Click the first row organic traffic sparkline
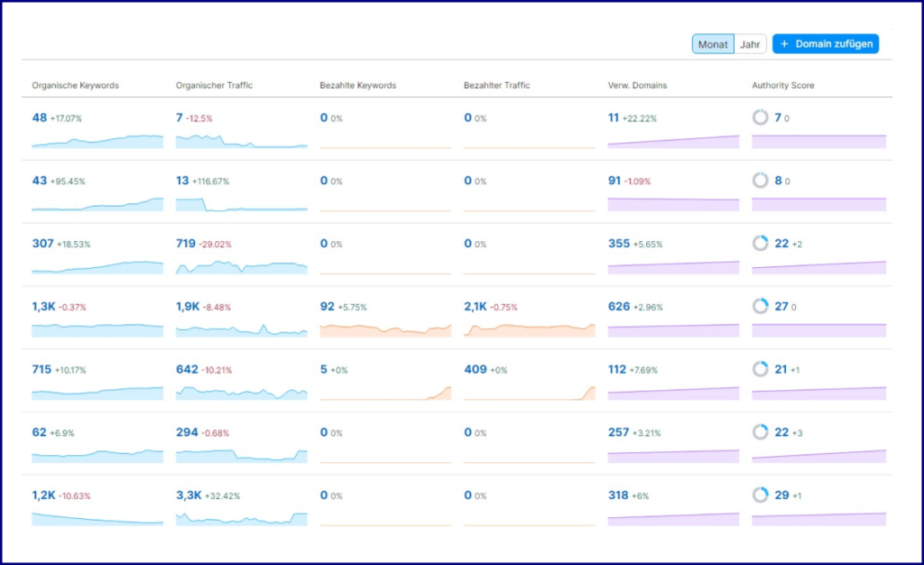 (240, 142)
